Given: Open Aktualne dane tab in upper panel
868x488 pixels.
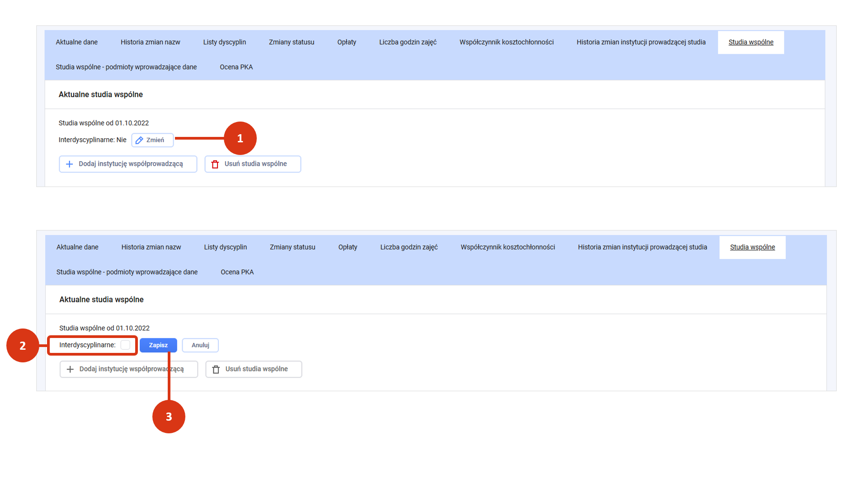Looking at the screenshot, I should click(76, 42).
